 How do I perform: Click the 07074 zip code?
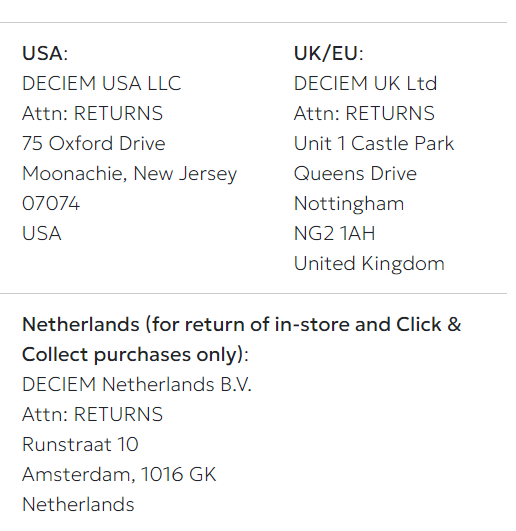[51, 204]
